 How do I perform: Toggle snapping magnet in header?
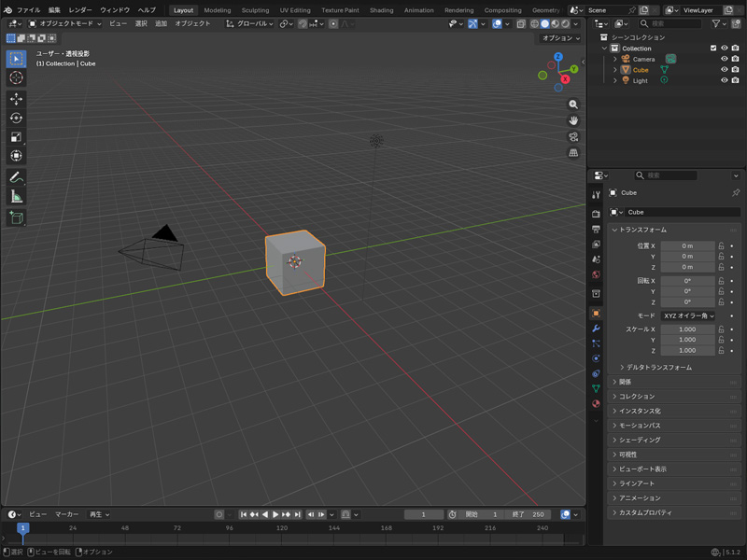pos(302,24)
